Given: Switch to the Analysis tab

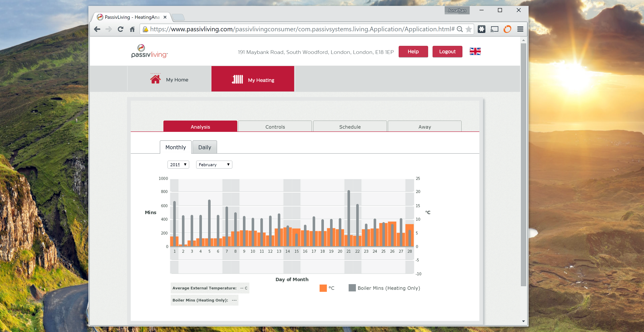Looking at the screenshot, I should click(200, 127).
